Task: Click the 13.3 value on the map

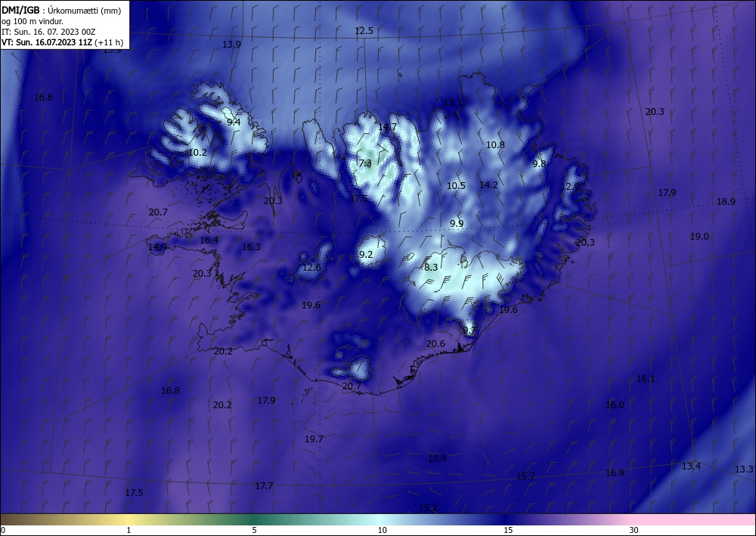Action: pyautogui.click(x=744, y=469)
